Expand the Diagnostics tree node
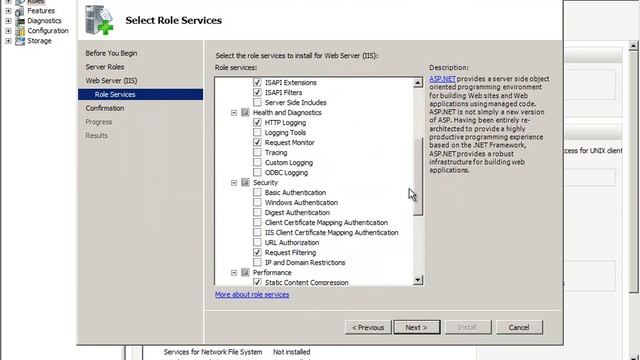This screenshot has height=360, width=640. (8, 21)
